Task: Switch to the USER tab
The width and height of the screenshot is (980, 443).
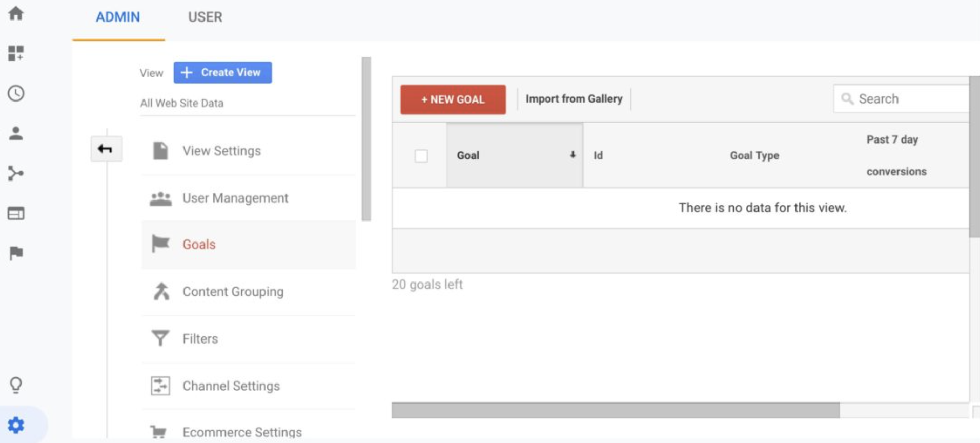Action: [205, 17]
